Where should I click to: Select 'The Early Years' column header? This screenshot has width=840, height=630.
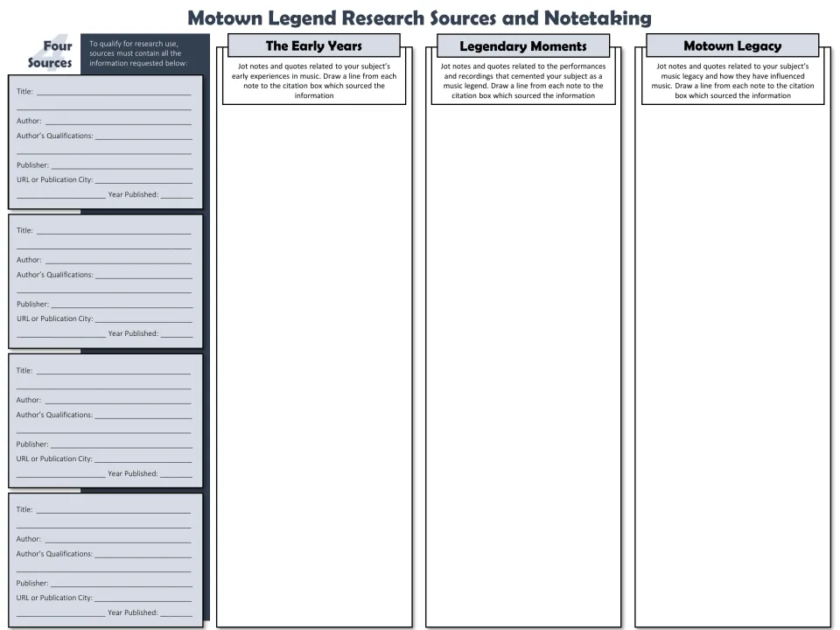click(x=314, y=45)
